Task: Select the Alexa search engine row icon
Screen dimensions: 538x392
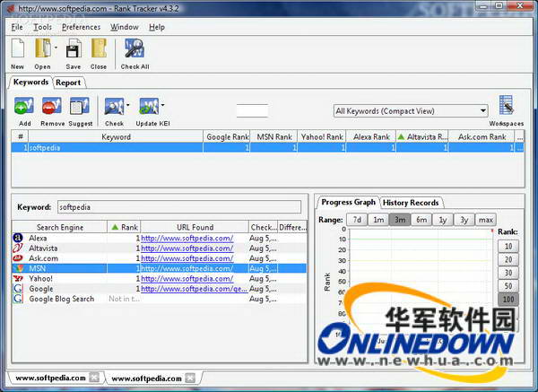Action: (18, 238)
